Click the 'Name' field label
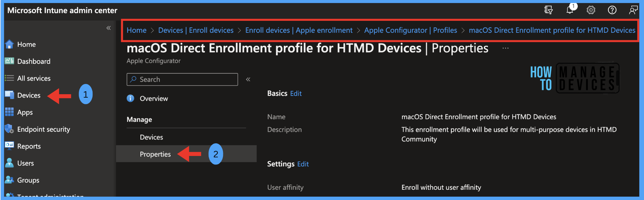The image size is (644, 200). point(276,117)
